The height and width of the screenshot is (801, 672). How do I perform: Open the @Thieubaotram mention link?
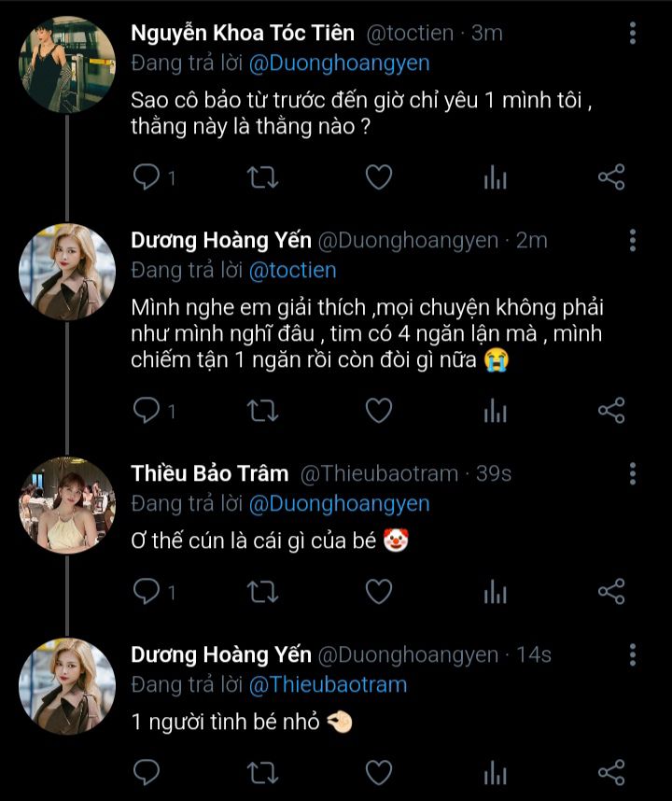pos(328,684)
